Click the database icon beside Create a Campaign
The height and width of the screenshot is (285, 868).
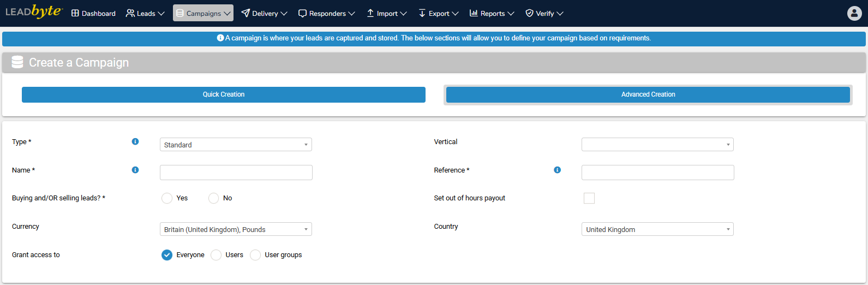[17, 62]
